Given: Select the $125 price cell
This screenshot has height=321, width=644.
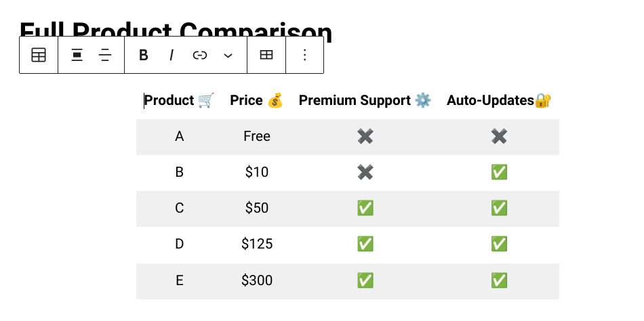Looking at the screenshot, I should [256, 244].
